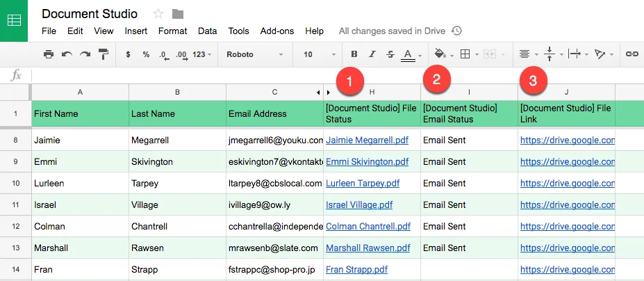Screen dimensions: 644x281
Task: Open Lurleen Tarpey.pdf link
Action: [x=363, y=183]
